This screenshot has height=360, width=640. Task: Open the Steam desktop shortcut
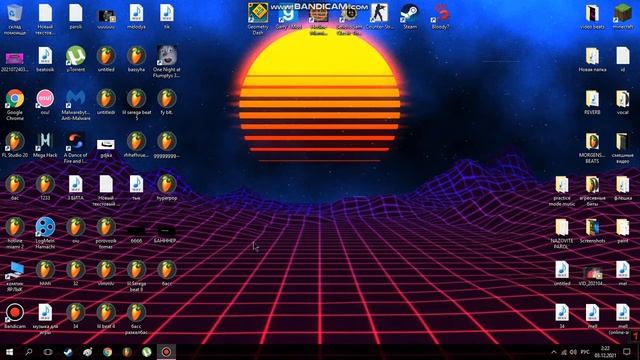[410, 16]
